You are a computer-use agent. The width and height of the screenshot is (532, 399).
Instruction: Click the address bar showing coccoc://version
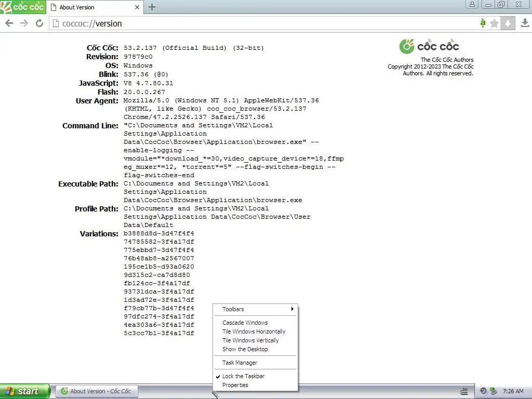point(264,23)
